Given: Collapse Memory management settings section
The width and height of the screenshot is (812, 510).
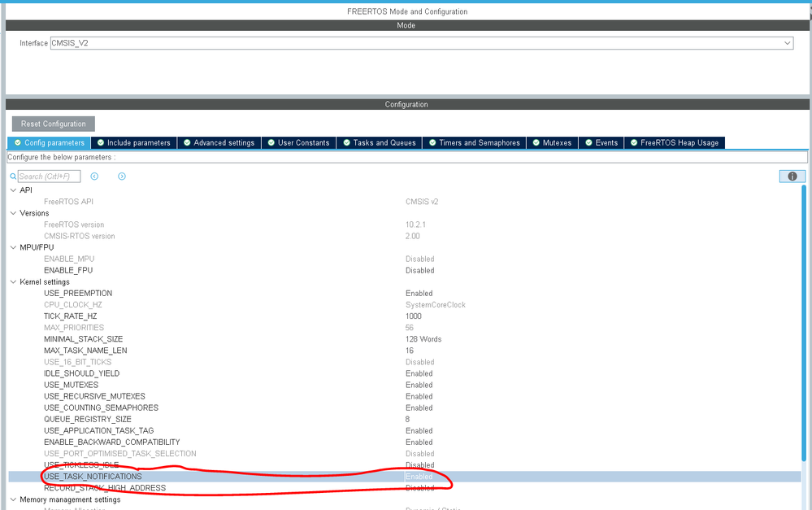Looking at the screenshot, I should [x=14, y=499].
